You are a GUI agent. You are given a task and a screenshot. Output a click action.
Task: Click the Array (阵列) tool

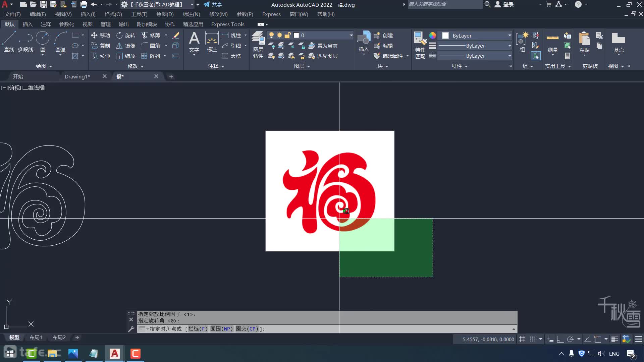[x=151, y=56]
